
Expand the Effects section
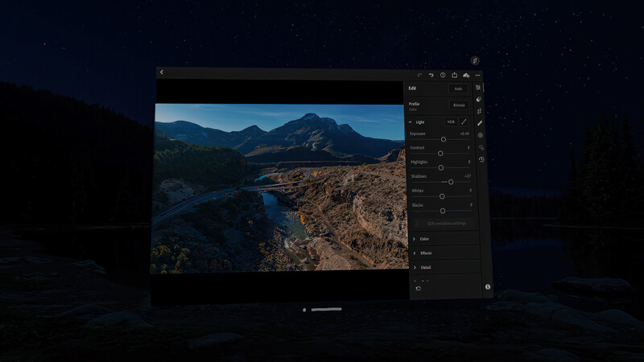pos(445,253)
